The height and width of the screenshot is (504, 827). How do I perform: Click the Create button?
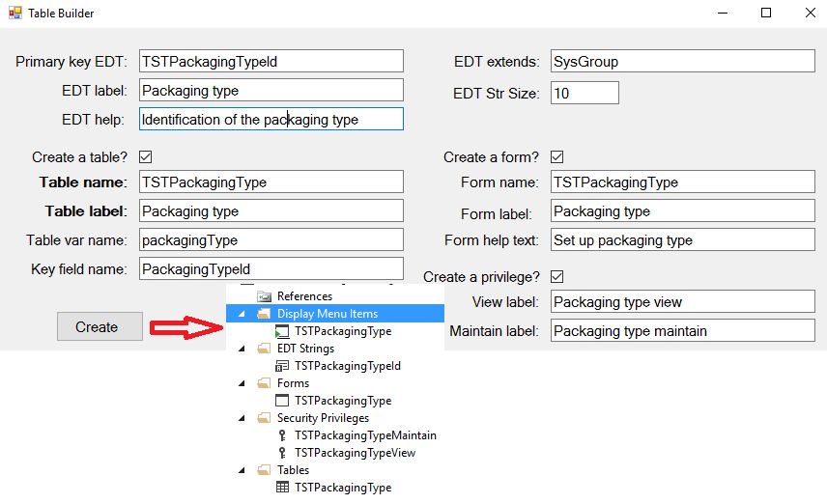[100, 326]
